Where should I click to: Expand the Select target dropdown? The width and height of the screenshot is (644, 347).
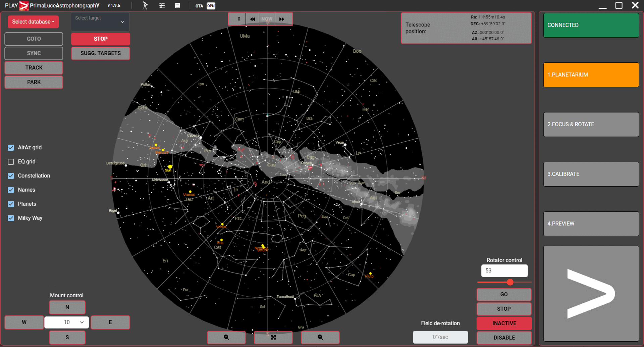pyautogui.click(x=100, y=22)
